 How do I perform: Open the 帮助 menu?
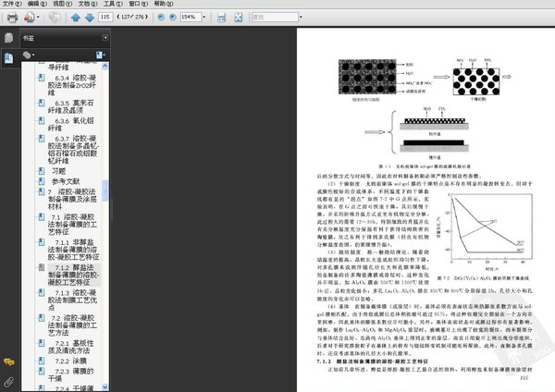click(x=163, y=4)
